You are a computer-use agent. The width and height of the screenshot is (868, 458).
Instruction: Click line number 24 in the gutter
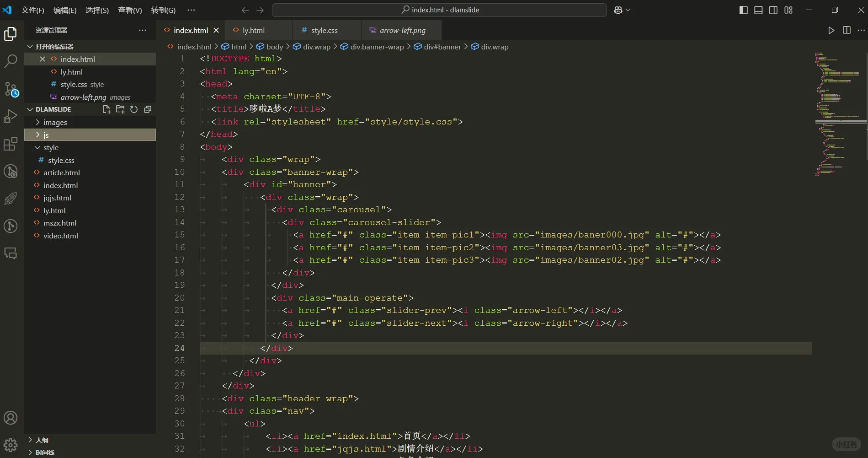(180, 348)
